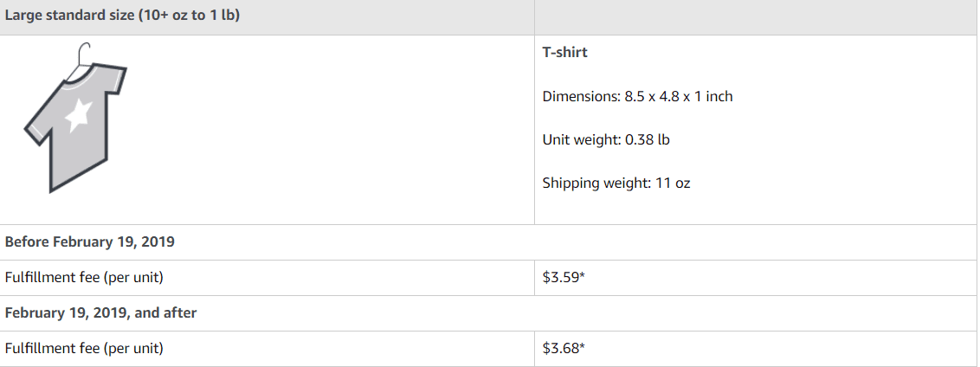Click the "$3.59*" fee amount
This screenshot has width=980, height=367.
(563, 278)
